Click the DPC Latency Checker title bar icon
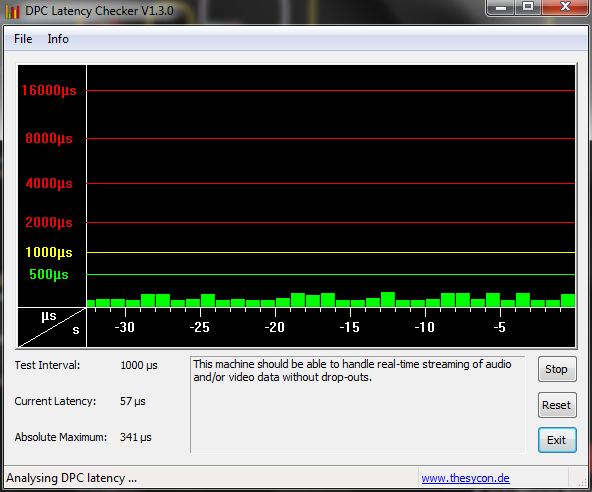Image resolution: width=592 pixels, height=492 pixels. (12, 11)
